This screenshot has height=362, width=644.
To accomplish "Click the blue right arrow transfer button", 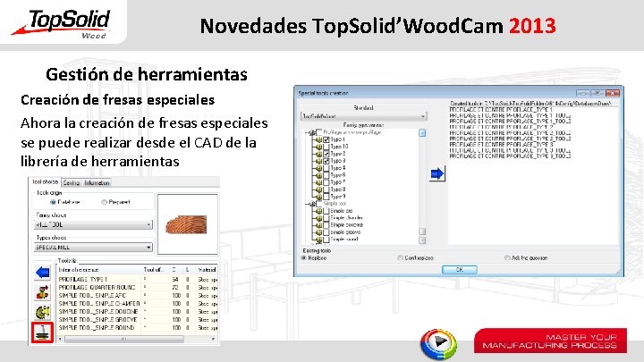I will pyautogui.click(x=437, y=174).
